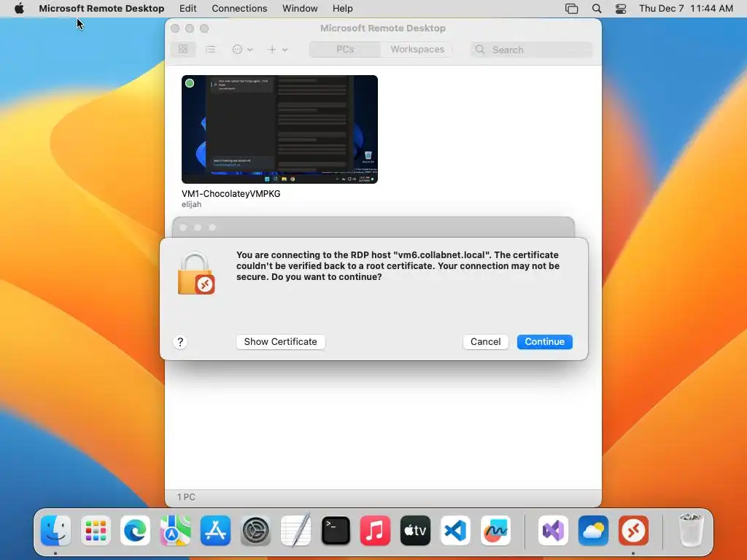Open TextEdit from the Dock

[296, 530]
